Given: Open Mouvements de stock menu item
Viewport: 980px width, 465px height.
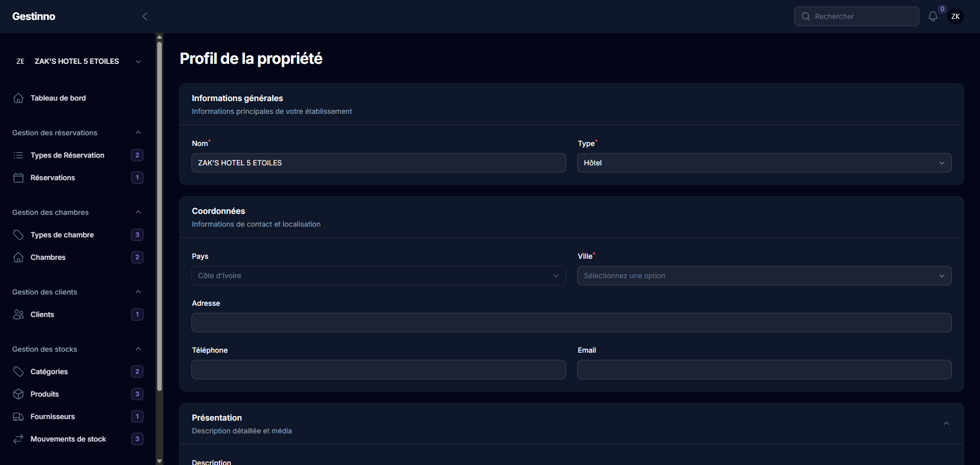Looking at the screenshot, I should pos(78,439).
